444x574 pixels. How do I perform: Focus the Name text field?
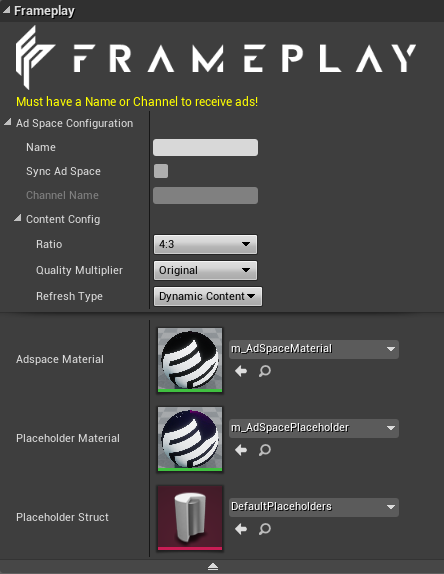tap(205, 148)
